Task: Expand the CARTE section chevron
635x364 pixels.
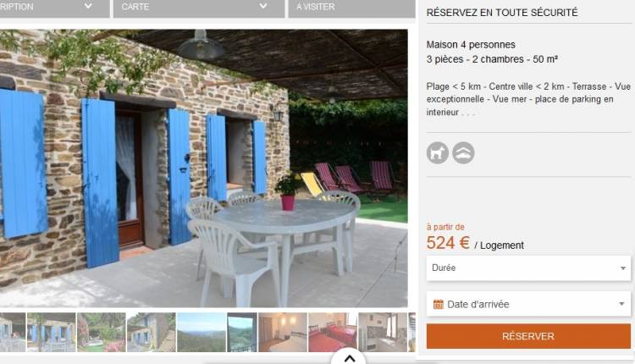Action: (263, 7)
